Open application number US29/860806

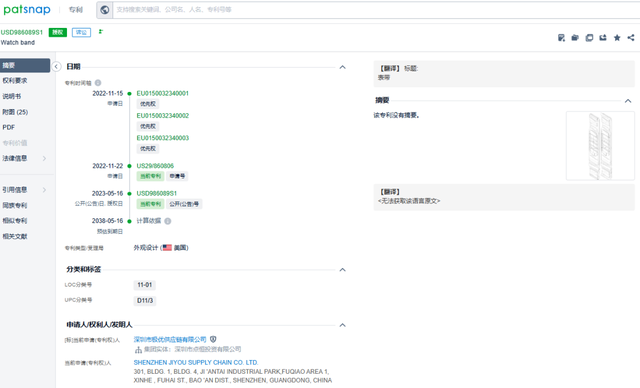click(x=155, y=166)
